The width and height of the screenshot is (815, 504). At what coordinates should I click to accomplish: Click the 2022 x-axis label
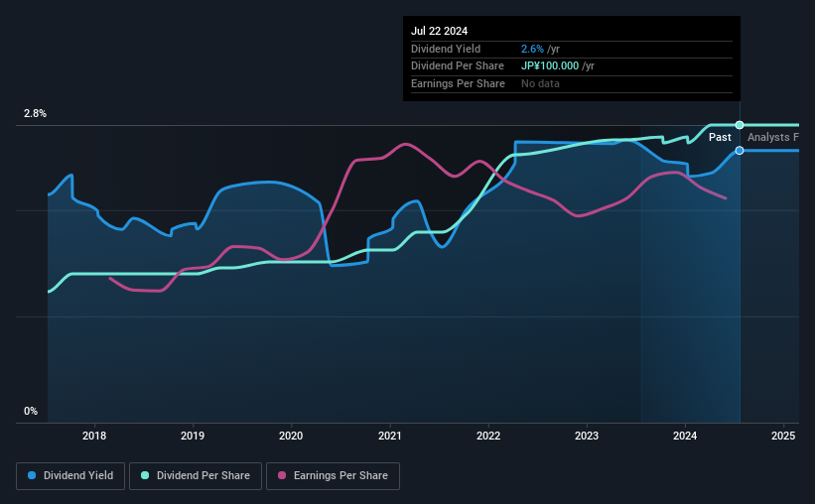(488, 436)
